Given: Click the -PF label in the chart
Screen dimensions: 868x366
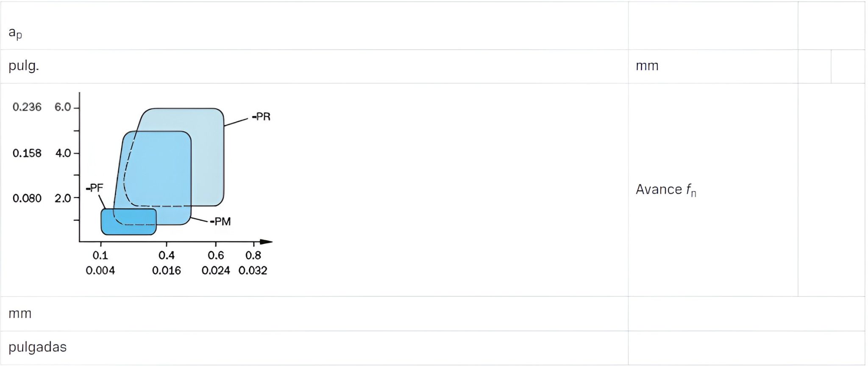Looking at the screenshot, I should (95, 188).
